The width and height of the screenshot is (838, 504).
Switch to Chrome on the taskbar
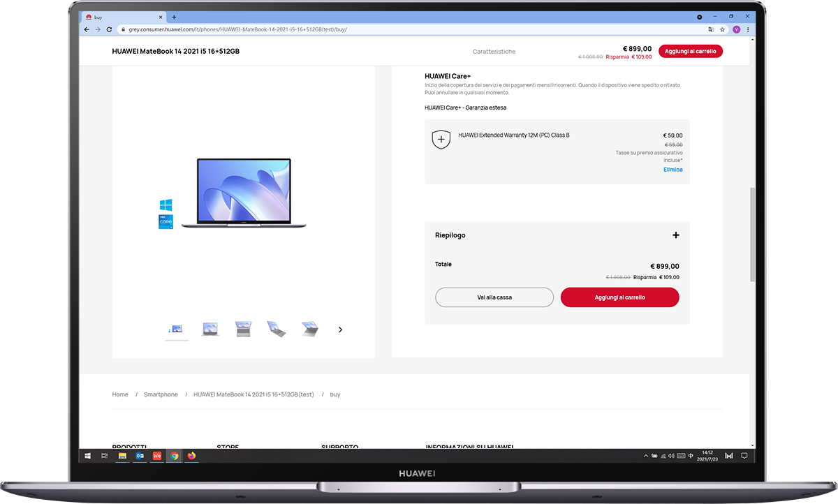point(175,456)
